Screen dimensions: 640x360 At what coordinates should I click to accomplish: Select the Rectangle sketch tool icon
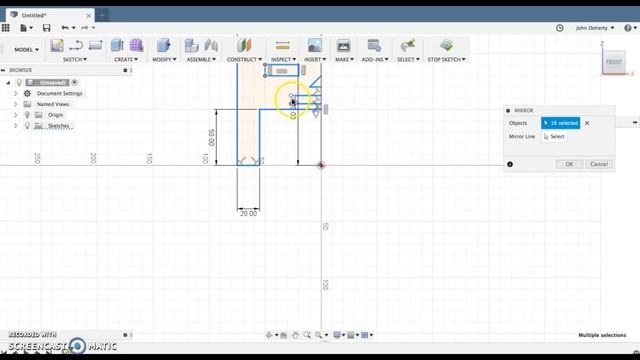tap(95, 45)
